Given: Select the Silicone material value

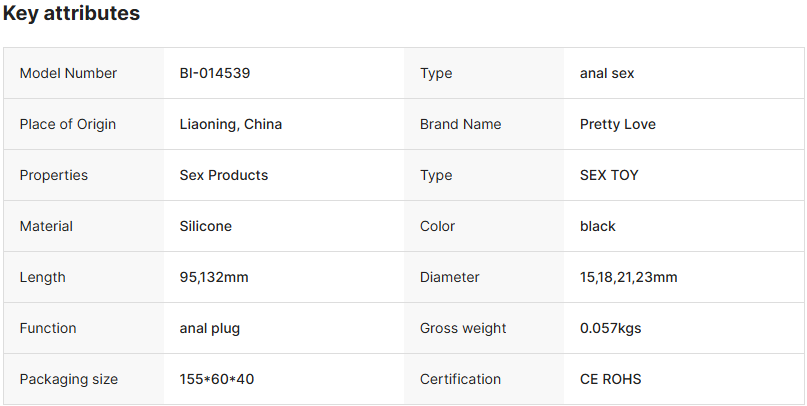Looking at the screenshot, I should click(206, 226).
